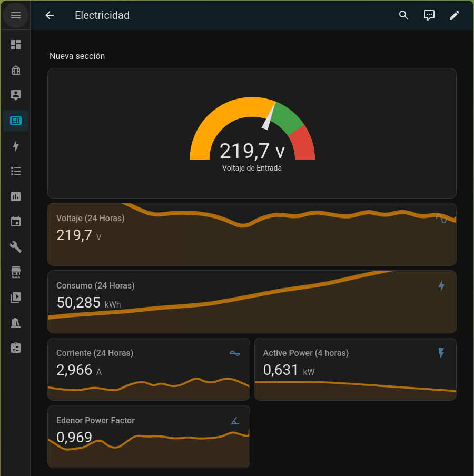Screen dimensions: 474x476
Task: Open HACS store in sidebar
Action: pyautogui.click(x=16, y=272)
